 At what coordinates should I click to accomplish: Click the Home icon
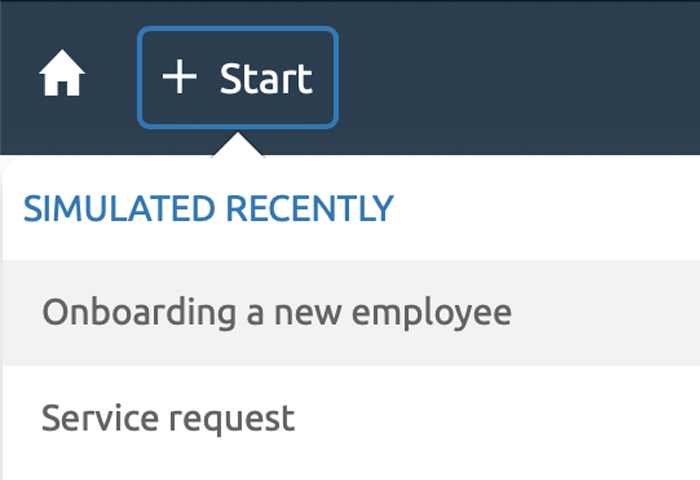[x=62, y=78]
